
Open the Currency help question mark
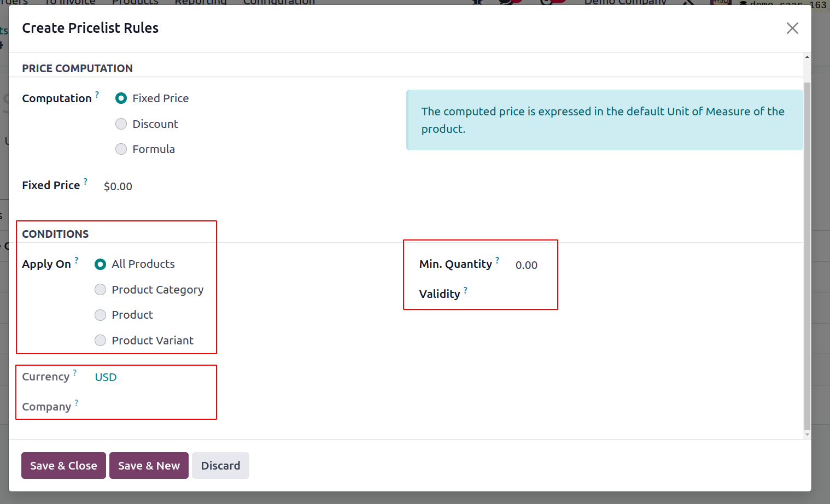(x=75, y=372)
